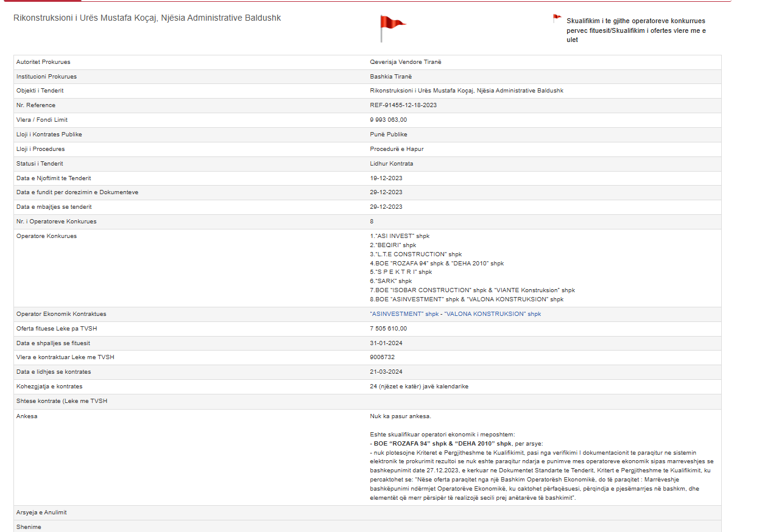Select the Nr. Reference label
Screen dimensions: 776x532
pyautogui.click(x=36, y=105)
